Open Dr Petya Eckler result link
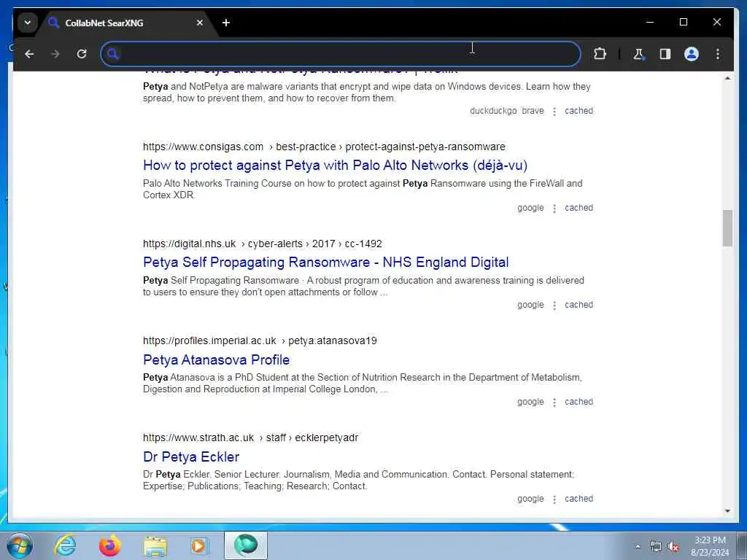 tap(191, 456)
